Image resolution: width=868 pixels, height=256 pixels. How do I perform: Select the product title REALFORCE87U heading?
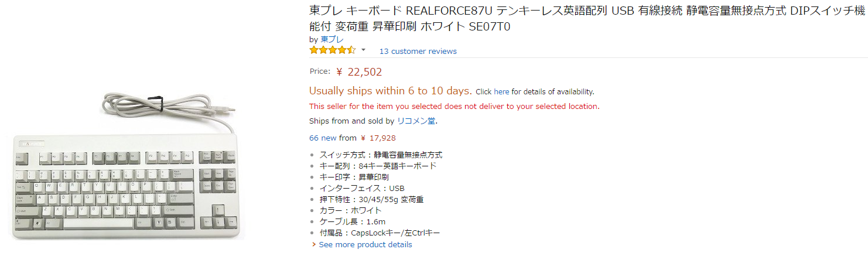click(588, 19)
